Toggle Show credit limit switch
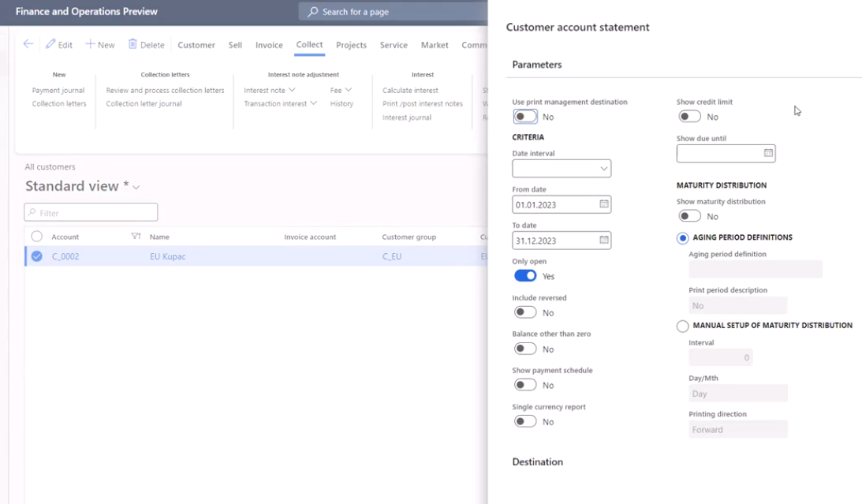This screenshot has height=504, width=862. (x=689, y=117)
